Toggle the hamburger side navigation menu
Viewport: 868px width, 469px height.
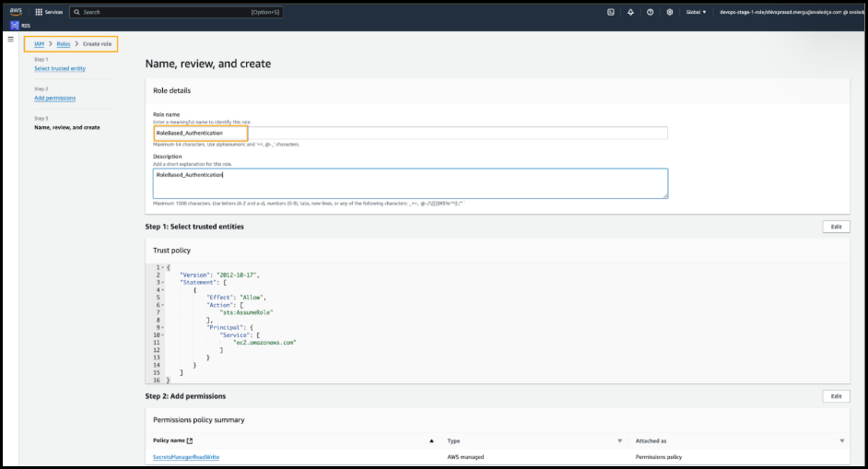point(10,40)
